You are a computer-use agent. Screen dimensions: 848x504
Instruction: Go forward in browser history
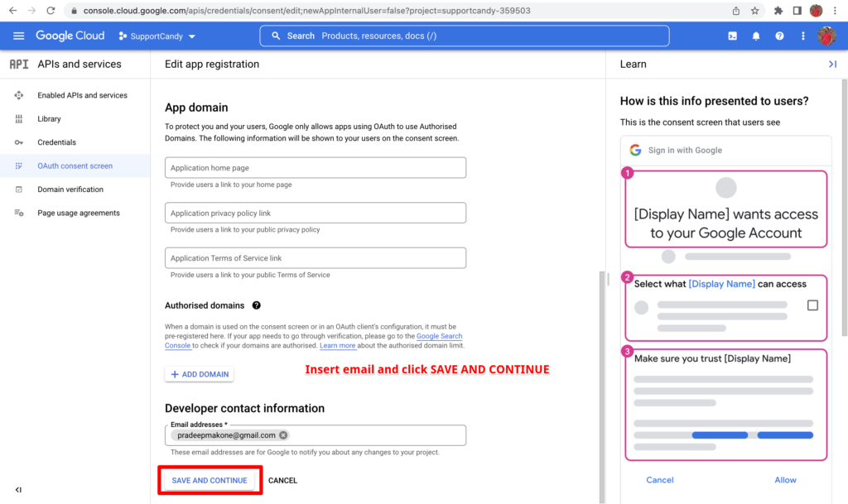(x=32, y=10)
